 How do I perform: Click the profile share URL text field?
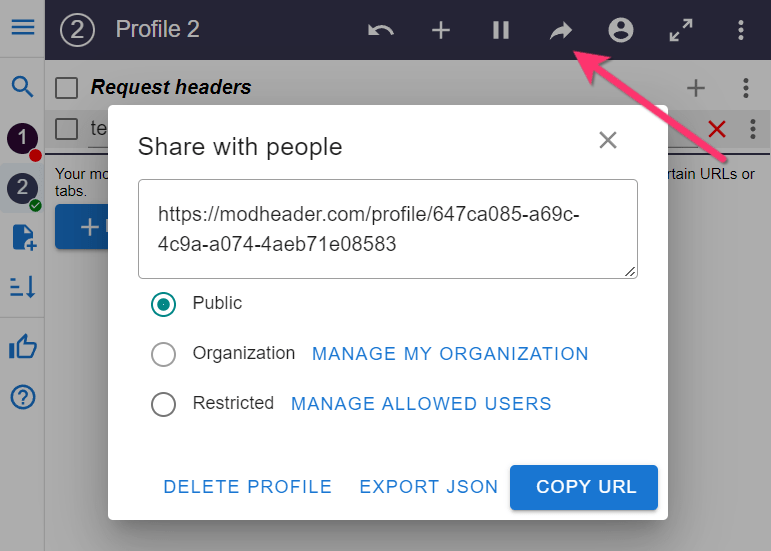coord(387,228)
